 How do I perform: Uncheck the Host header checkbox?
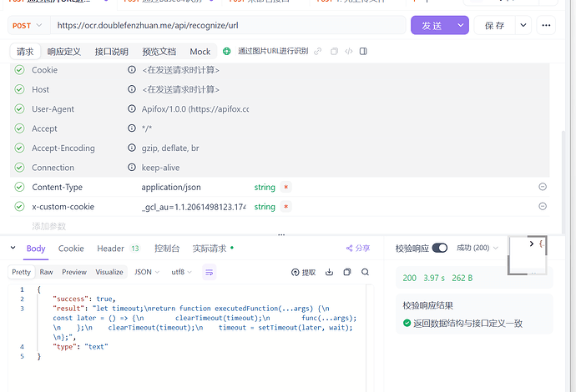coord(19,89)
